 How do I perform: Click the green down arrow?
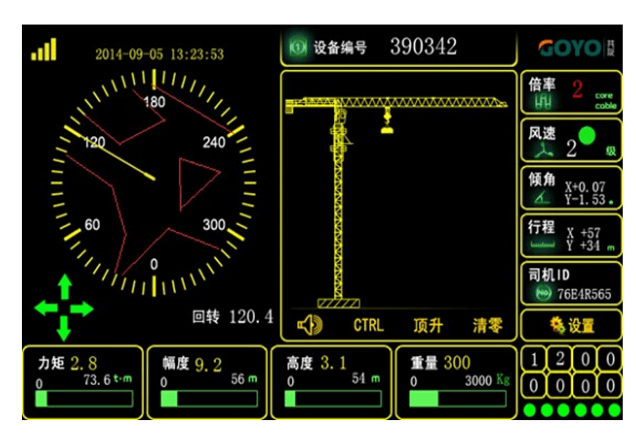[64, 328]
